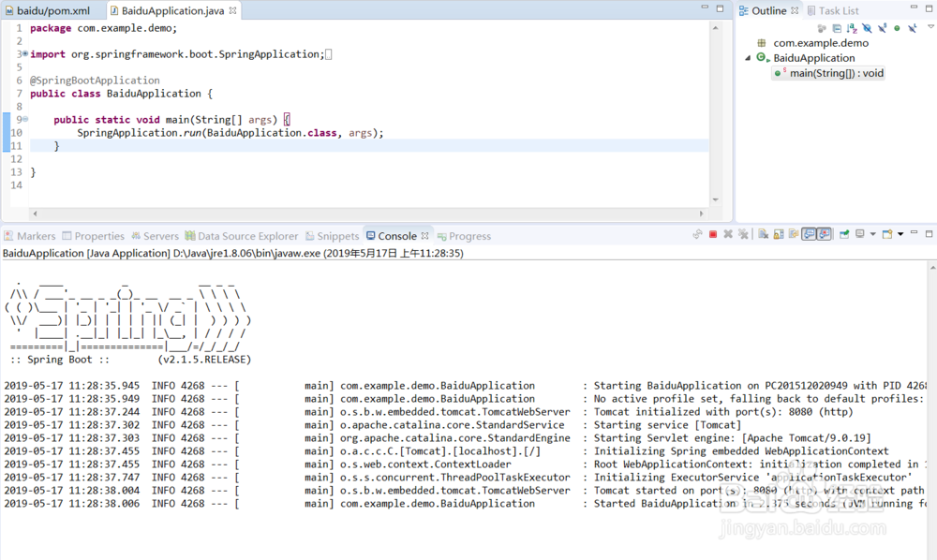Image resolution: width=937 pixels, height=560 pixels.
Task: Click editor horizontal scrollbar left arrow
Action: 35,214
